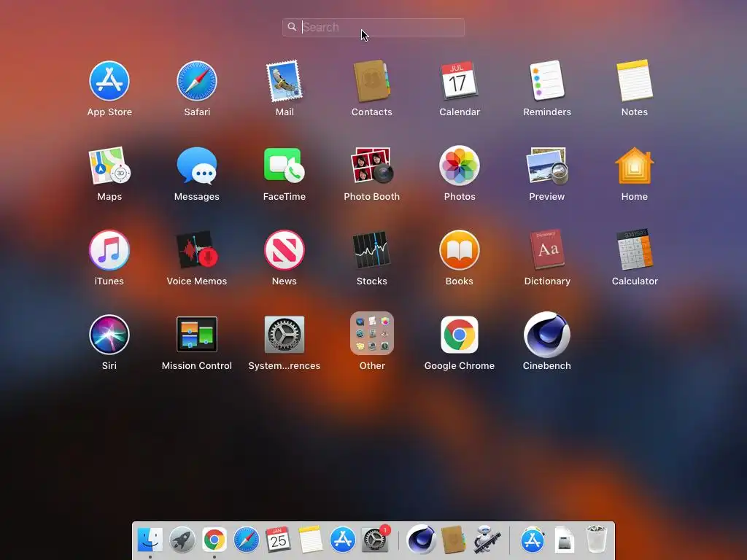Switch to Chrome in the Dock

[214, 540]
